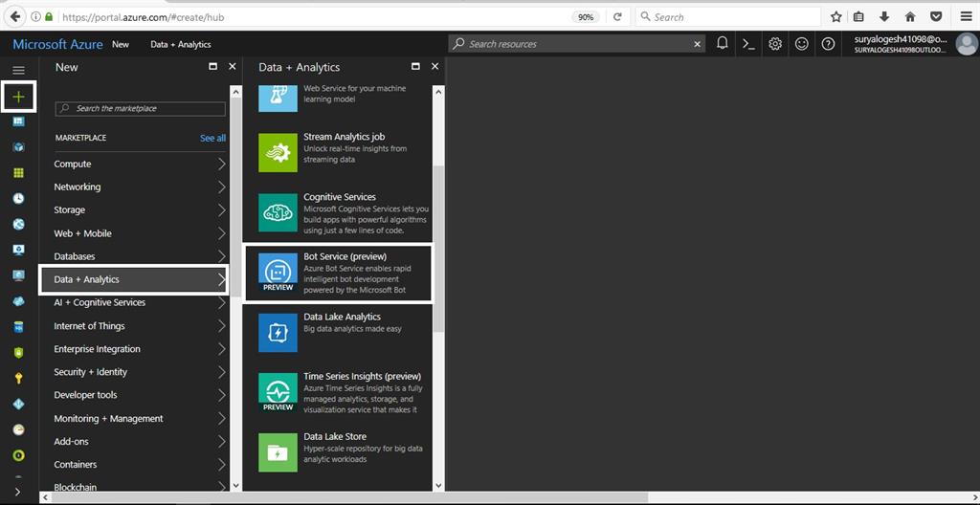Screen dimensions: 980x505
Task: Open the notifications bell icon
Action: point(722,44)
